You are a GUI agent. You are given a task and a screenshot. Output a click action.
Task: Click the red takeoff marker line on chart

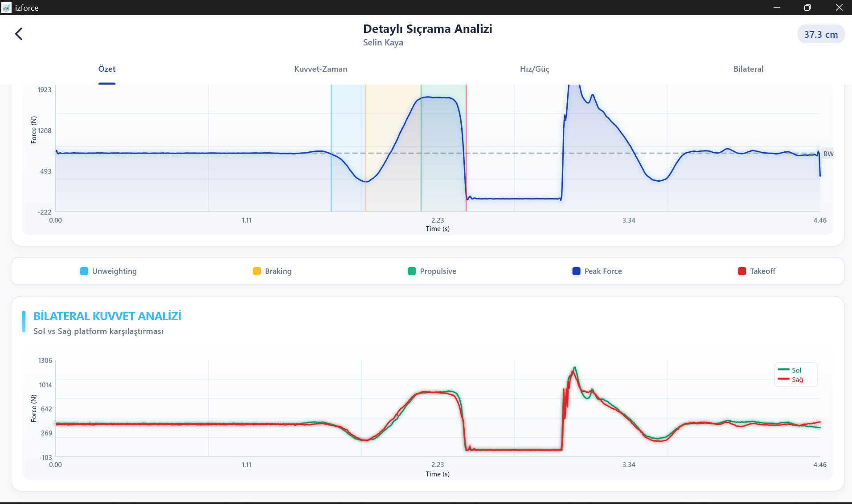click(x=466, y=148)
